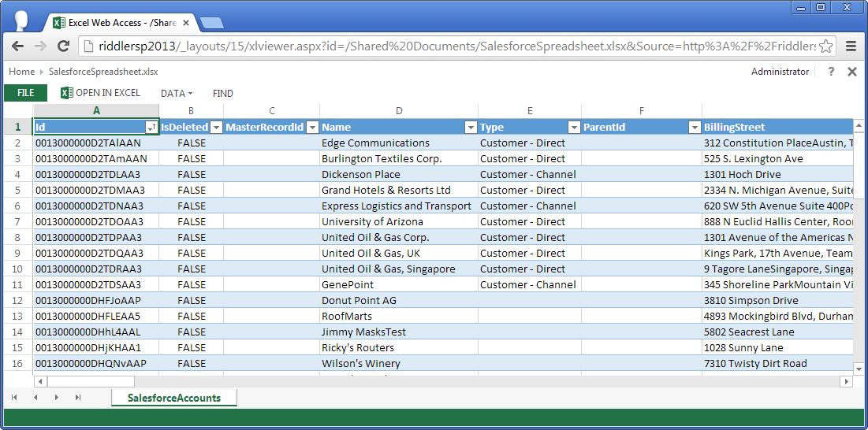This screenshot has width=868, height=430.
Task: Open the Name column filter dropdown
Action: pos(471,128)
